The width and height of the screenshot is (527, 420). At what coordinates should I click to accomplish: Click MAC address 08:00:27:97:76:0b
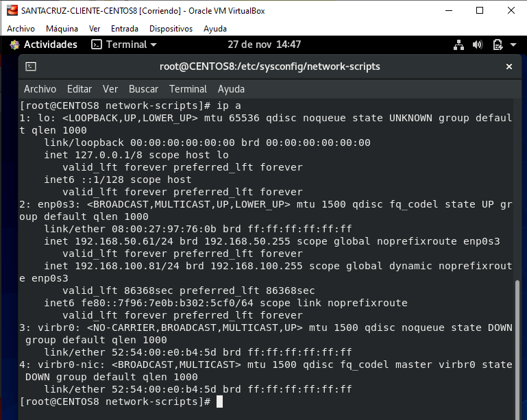[x=164, y=229]
